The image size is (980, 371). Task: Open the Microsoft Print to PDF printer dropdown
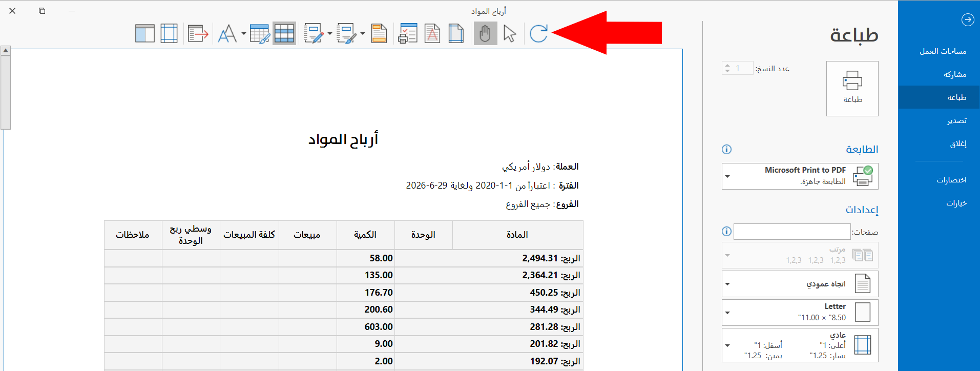pyautogui.click(x=800, y=176)
